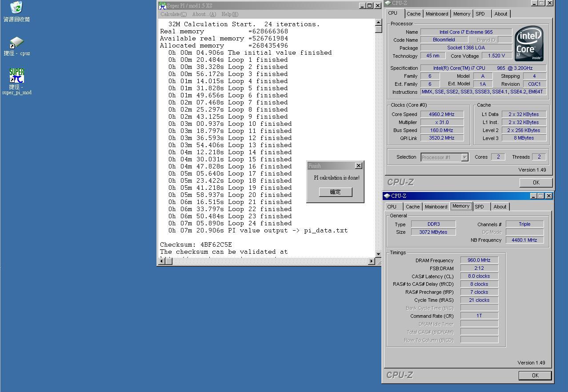Click lower CPU-Z window title icon

click(x=387, y=196)
